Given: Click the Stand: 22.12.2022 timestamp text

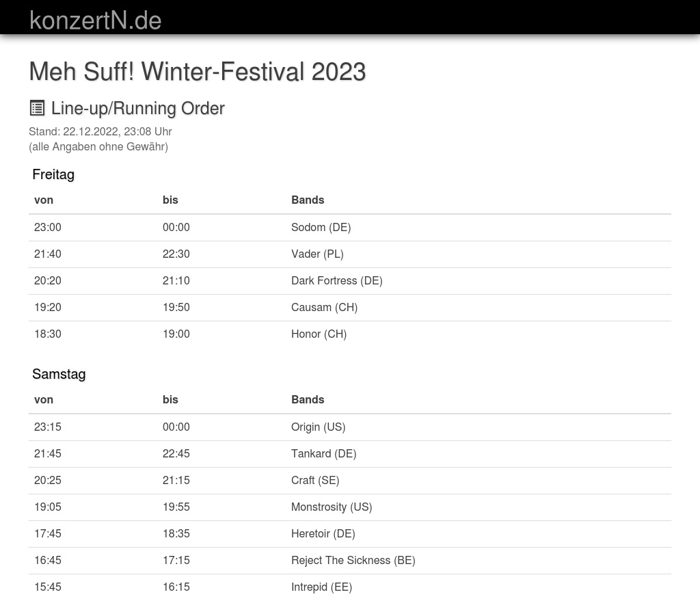Looking at the screenshot, I should 100,132.
